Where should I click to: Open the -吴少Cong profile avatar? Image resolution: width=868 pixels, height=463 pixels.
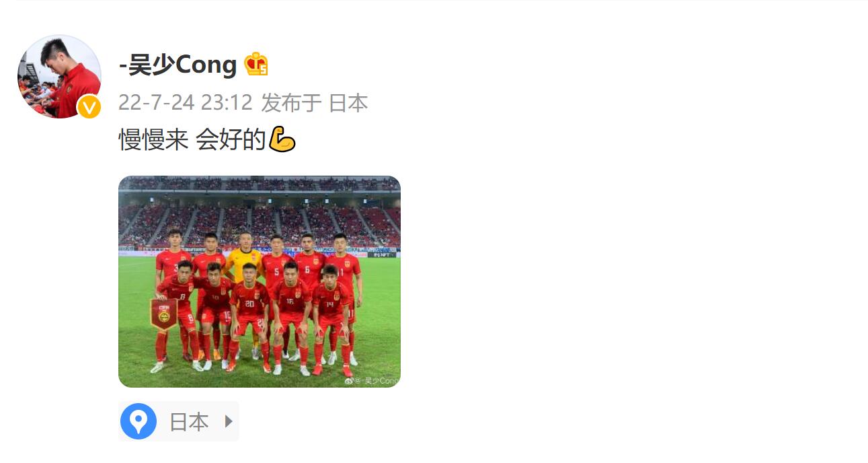click(59, 77)
